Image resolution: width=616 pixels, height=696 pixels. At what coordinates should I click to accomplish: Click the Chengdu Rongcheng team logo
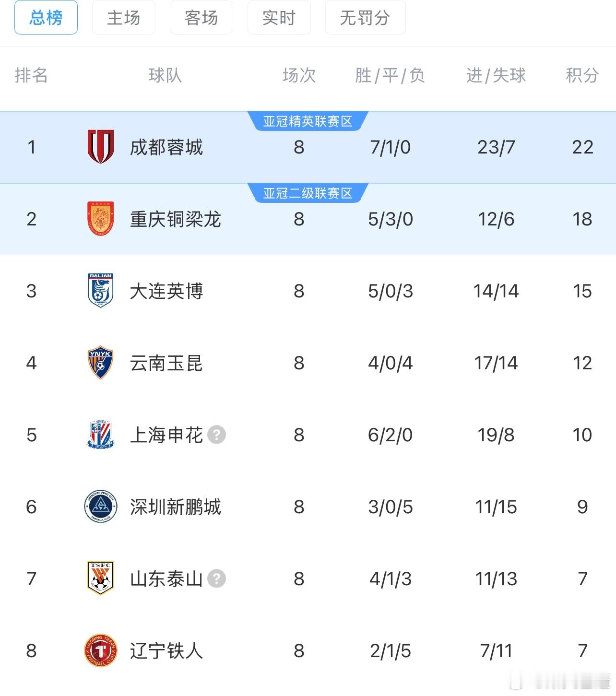[100, 147]
